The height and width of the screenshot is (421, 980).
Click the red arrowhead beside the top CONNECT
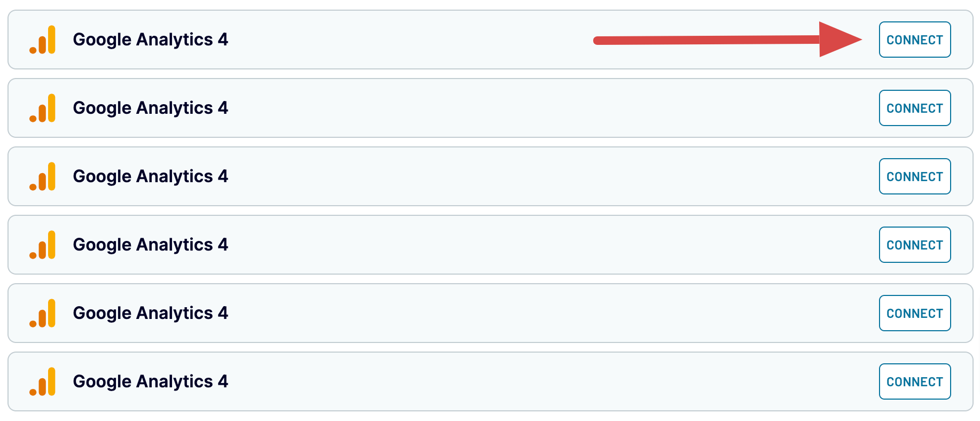(838, 40)
